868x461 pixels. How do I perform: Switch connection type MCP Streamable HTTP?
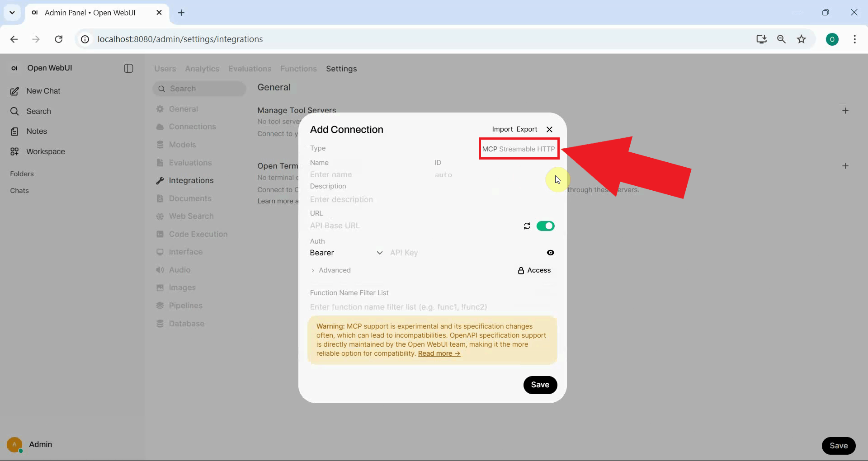(x=519, y=149)
